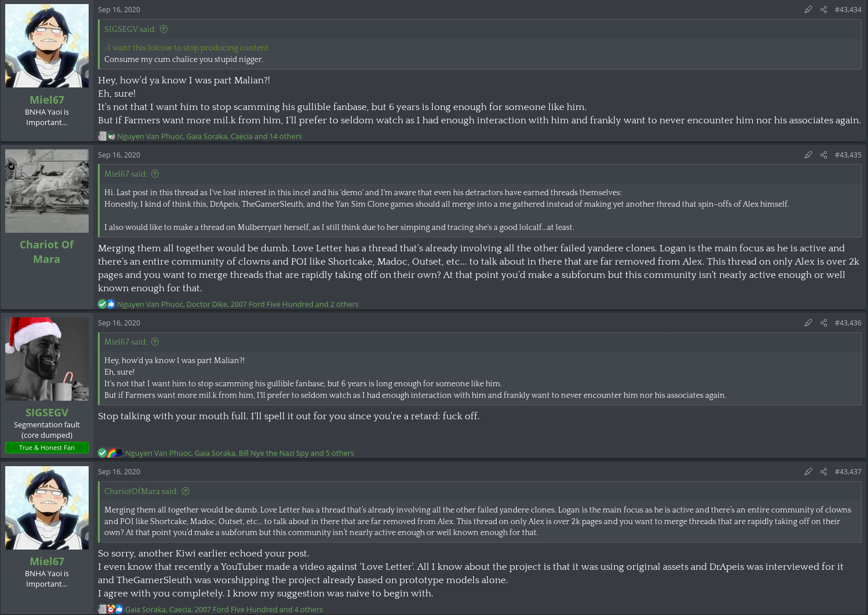View 'Nguyen Van Phuoc, Doctor Dike' reactions list
Screen dimensions: 868x615
pyautogui.click(x=238, y=305)
